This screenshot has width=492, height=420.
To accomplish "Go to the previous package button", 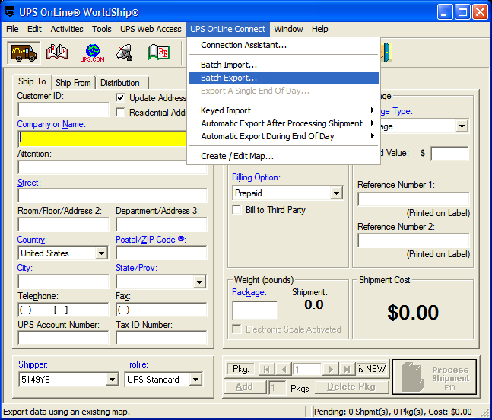I will click(284, 369).
